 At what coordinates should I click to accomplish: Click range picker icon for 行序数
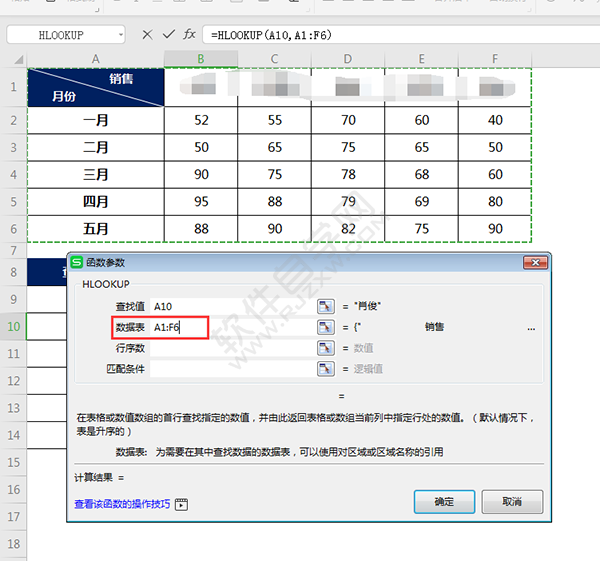tap(326, 348)
